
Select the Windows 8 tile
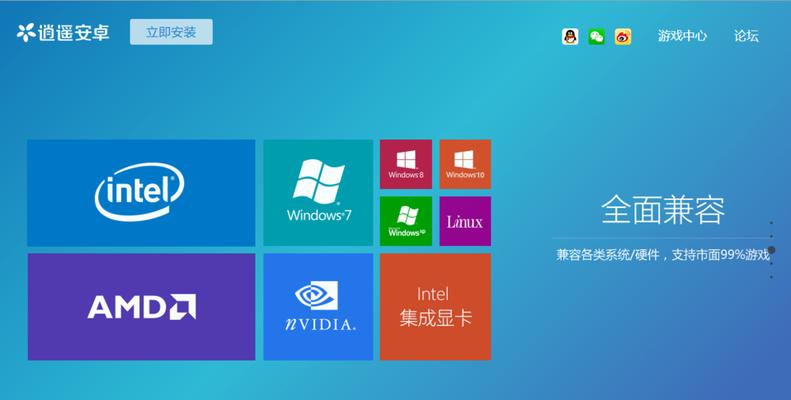point(406,164)
